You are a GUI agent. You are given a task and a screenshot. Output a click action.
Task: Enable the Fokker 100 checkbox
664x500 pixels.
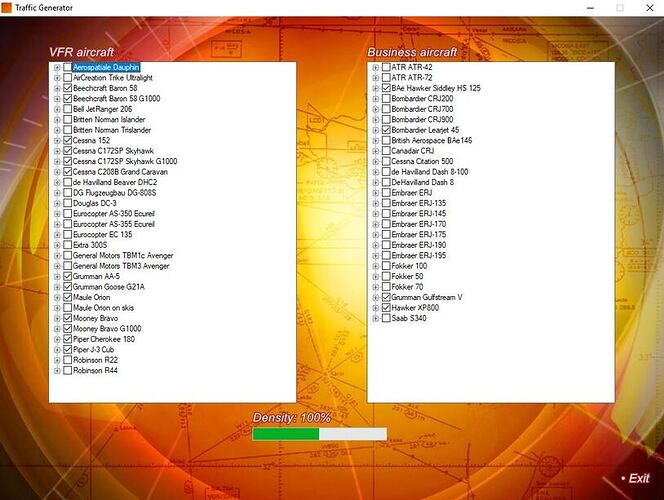tap(386, 266)
